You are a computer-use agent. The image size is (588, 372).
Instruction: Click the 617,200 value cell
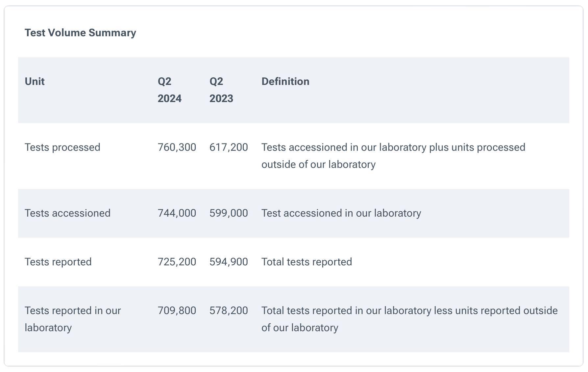(x=229, y=147)
